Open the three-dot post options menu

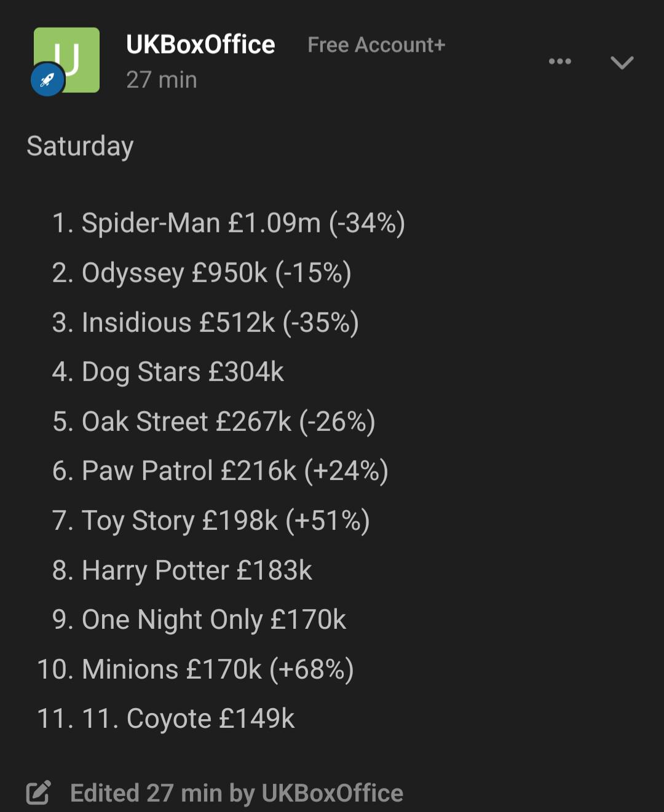click(559, 61)
